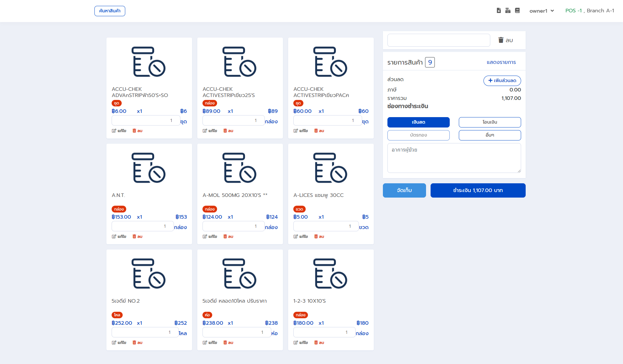
Task: Select อื่นๆ other payment method
Action: [490, 135]
